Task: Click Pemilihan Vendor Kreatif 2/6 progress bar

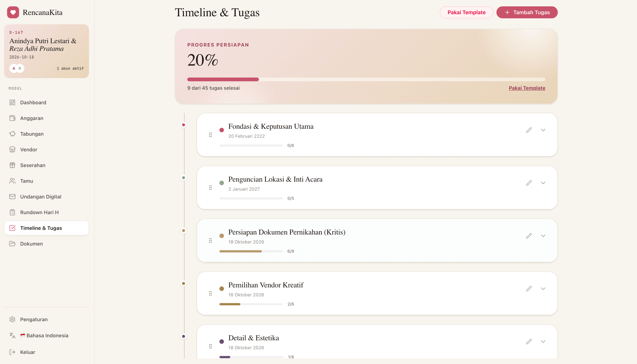Action: [251, 304]
